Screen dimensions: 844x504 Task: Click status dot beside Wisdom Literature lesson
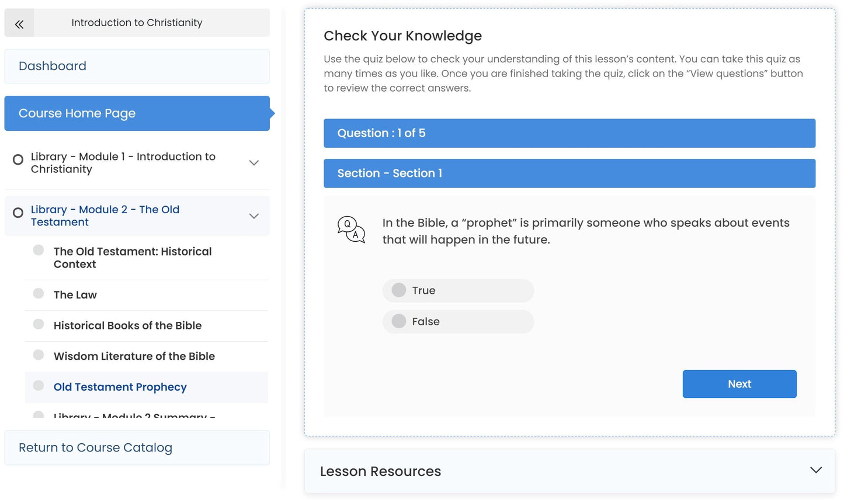39,354
